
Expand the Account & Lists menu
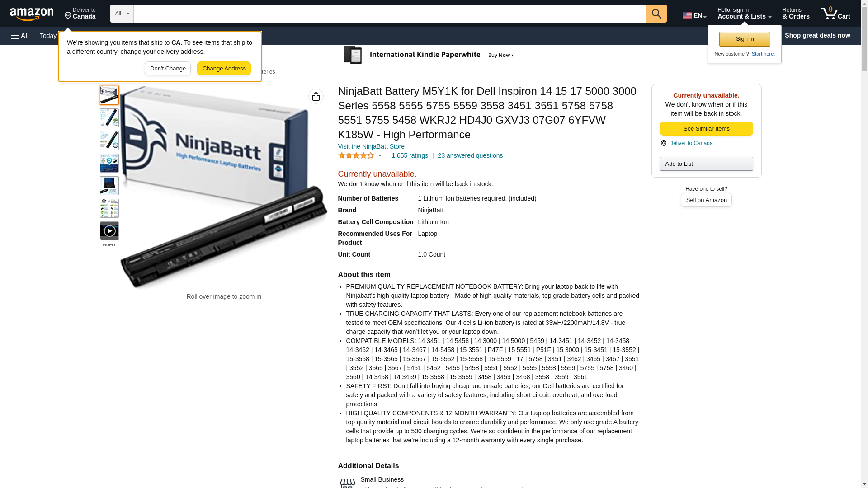pos(744,14)
